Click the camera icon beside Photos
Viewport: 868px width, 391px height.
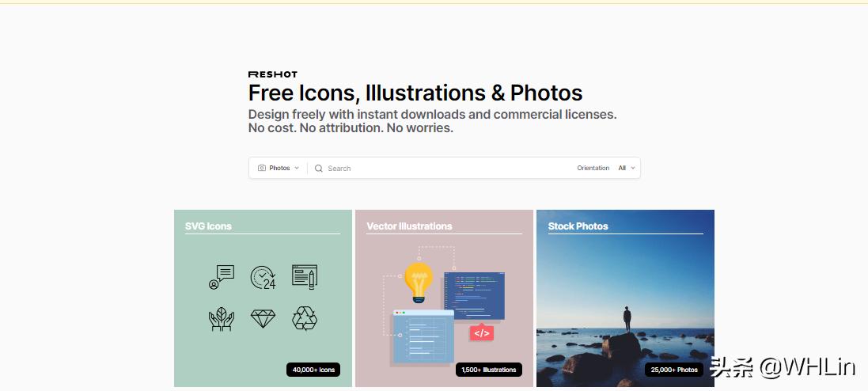click(x=262, y=168)
